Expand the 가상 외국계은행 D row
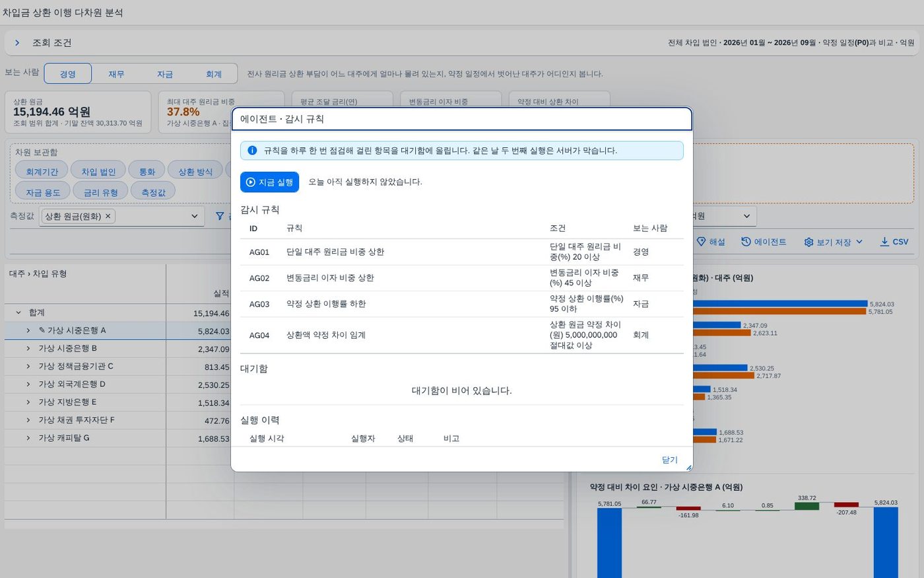This screenshot has width=924, height=578. click(x=28, y=384)
